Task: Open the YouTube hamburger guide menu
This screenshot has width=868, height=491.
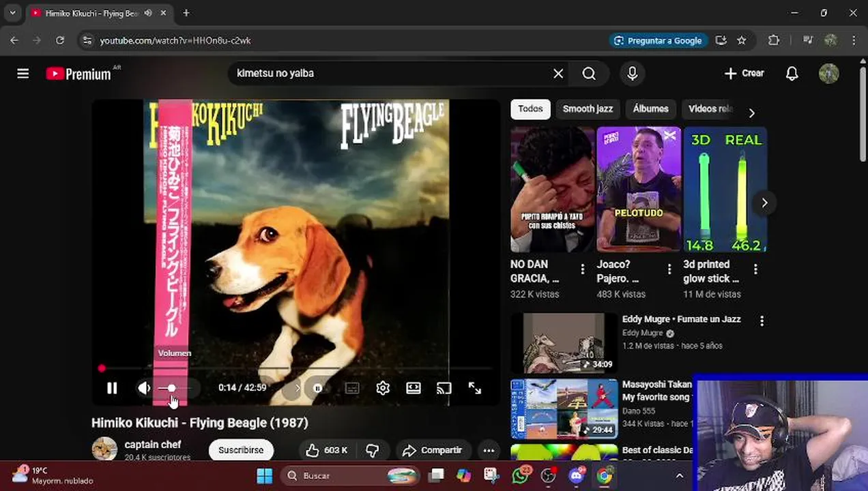Action: click(x=23, y=74)
